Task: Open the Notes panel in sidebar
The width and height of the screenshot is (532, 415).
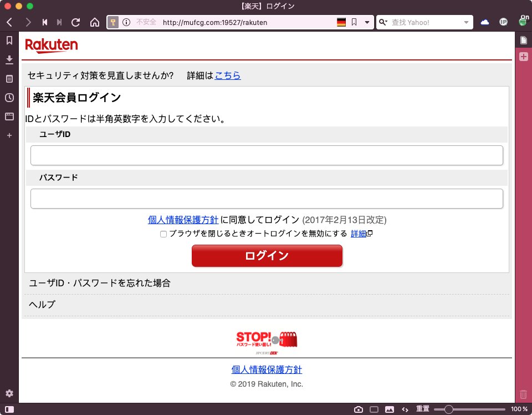Action: [9, 79]
